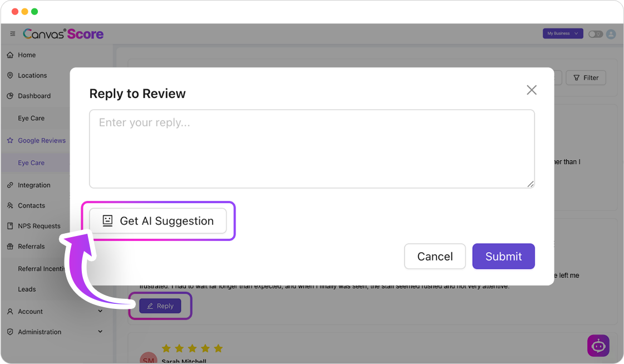This screenshot has width=624, height=364.
Task: Open the My Business dropdown
Action: click(x=563, y=33)
